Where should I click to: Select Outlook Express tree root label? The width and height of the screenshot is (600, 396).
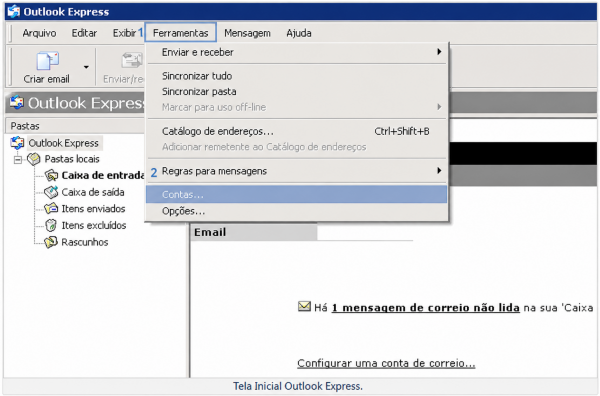[64, 143]
